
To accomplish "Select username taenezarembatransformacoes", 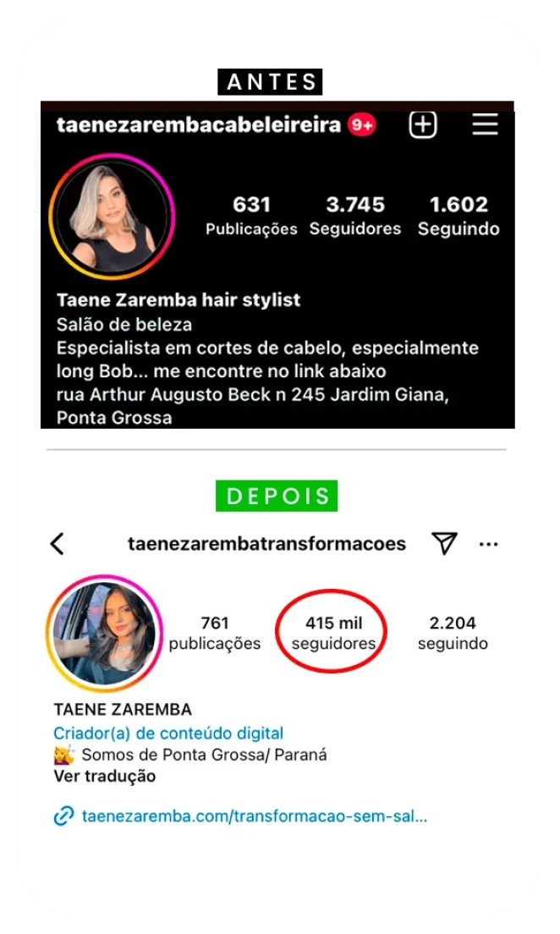I will click(x=267, y=544).
